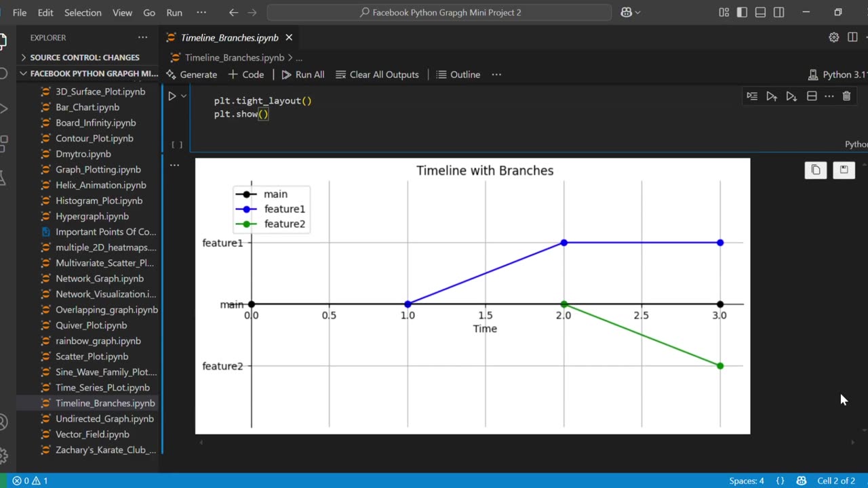The image size is (868, 488).
Task: Click curly braces language status icon
Action: pos(780,481)
